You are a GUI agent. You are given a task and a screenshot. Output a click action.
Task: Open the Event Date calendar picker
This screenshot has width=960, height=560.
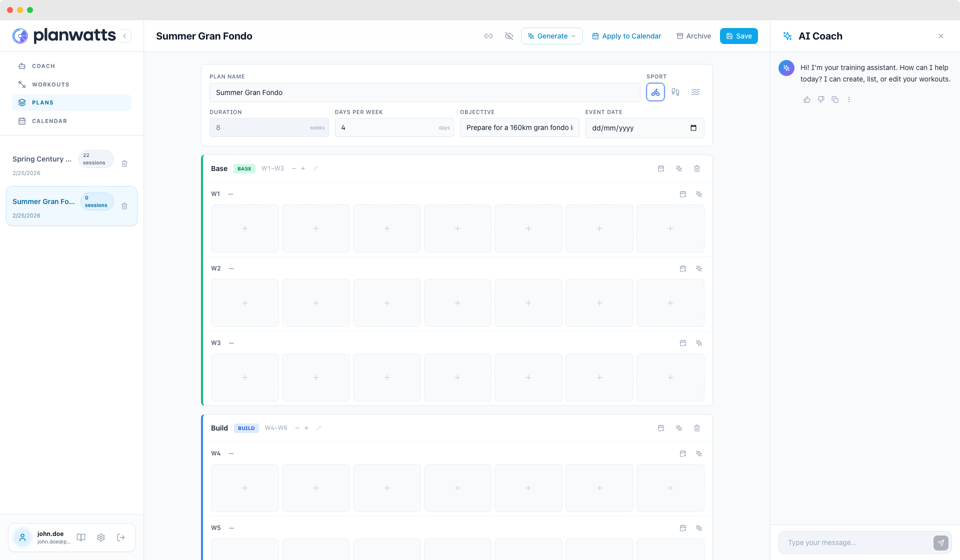click(x=693, y=128)
